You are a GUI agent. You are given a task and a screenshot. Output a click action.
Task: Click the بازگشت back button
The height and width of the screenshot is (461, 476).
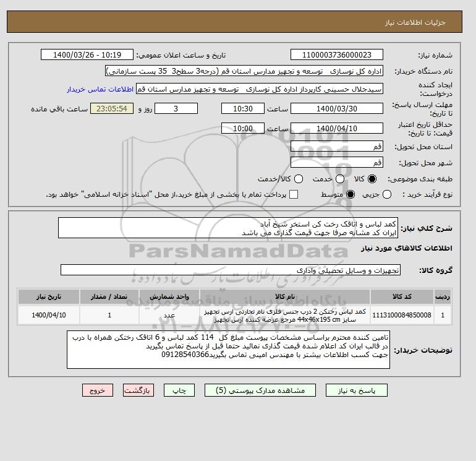click(138, 390)
